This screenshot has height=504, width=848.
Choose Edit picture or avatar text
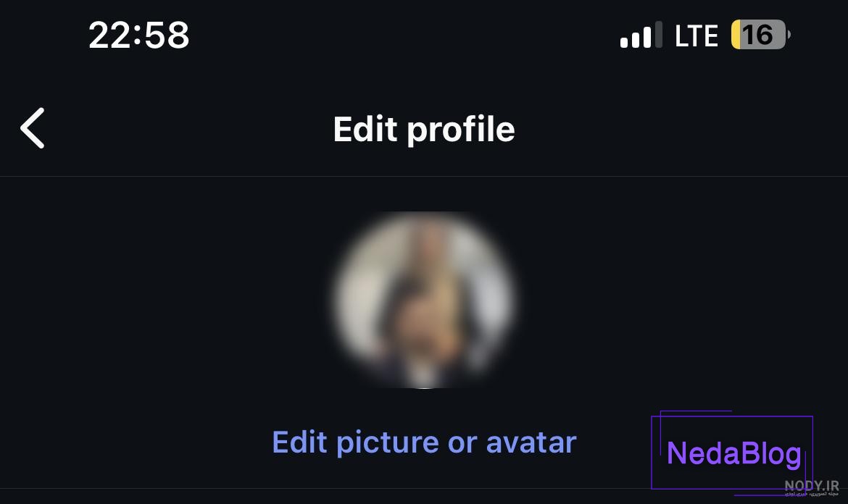424,443
